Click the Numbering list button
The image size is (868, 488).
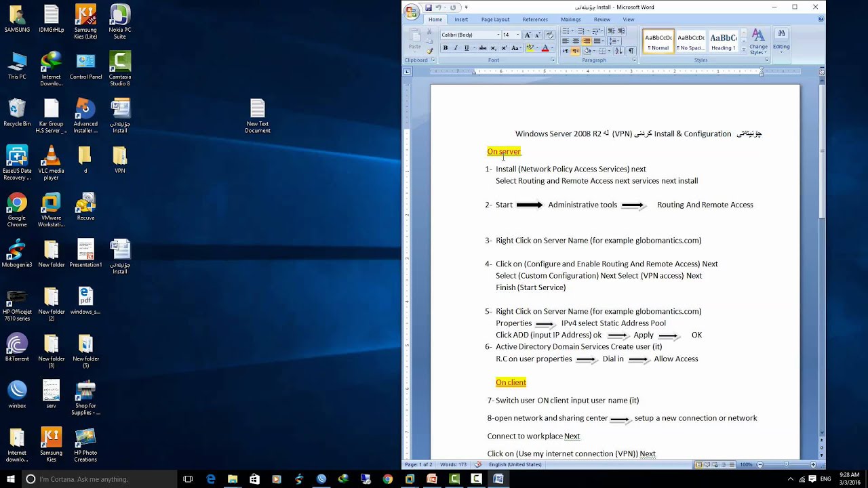click(582, 31)
